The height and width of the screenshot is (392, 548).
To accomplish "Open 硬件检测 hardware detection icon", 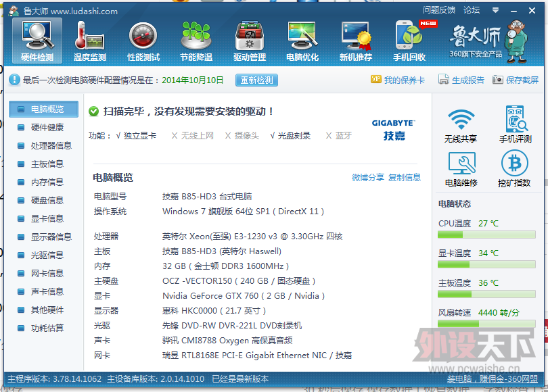I will coord(37,41).
